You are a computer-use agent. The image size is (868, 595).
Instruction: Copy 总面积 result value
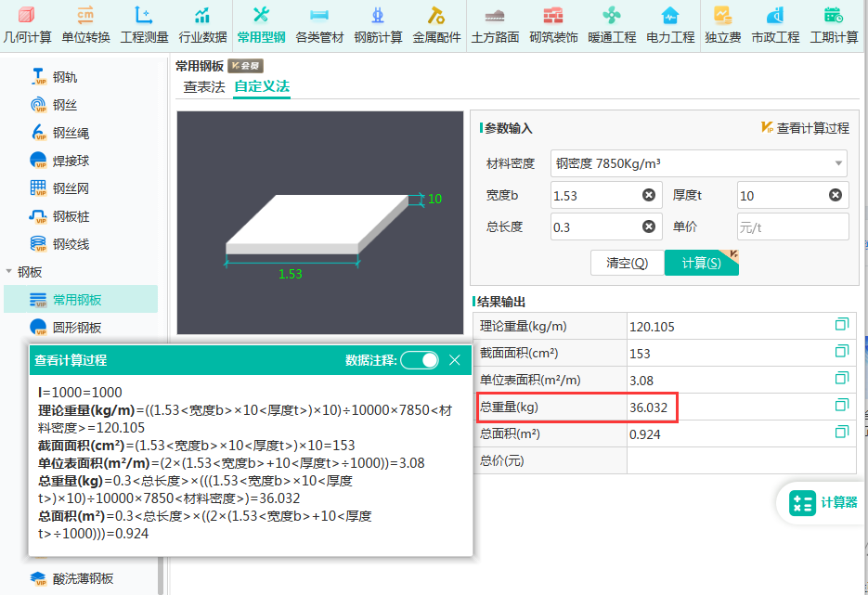coord(841,432)
